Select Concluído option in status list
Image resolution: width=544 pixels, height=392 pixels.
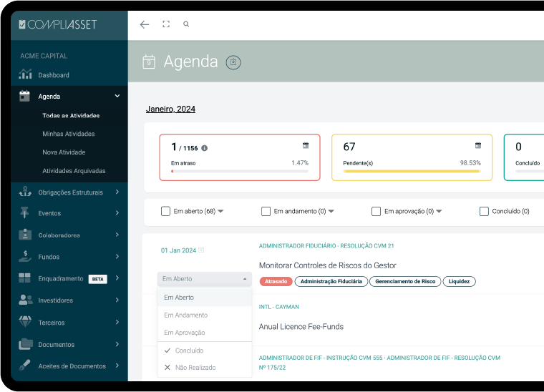204,351
